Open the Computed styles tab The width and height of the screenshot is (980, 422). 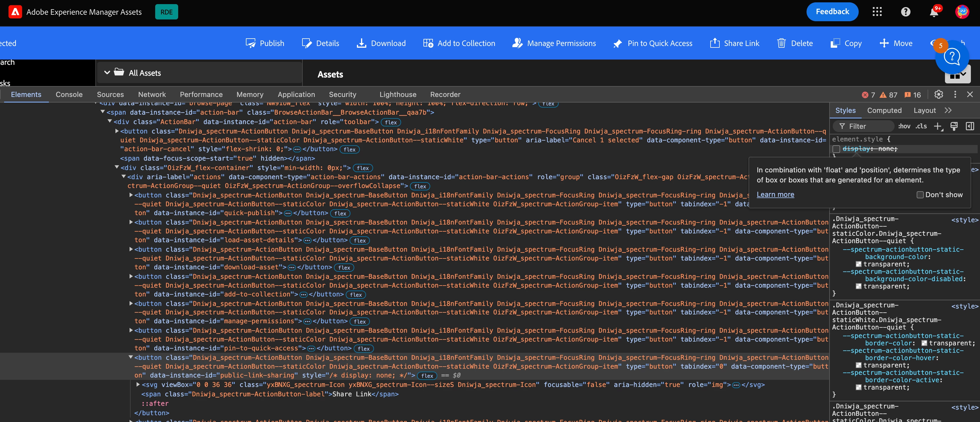click(884, 111)
